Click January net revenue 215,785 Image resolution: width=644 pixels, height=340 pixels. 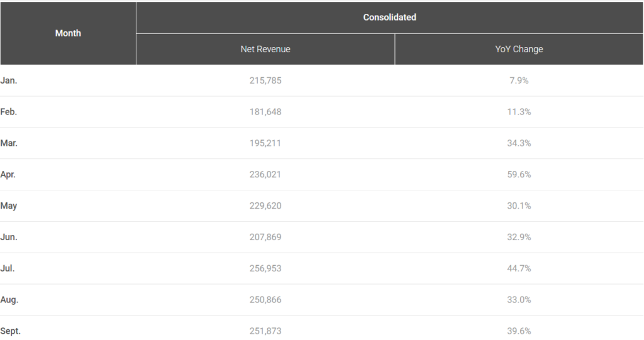pyautogui.click(x=265, y=80)
